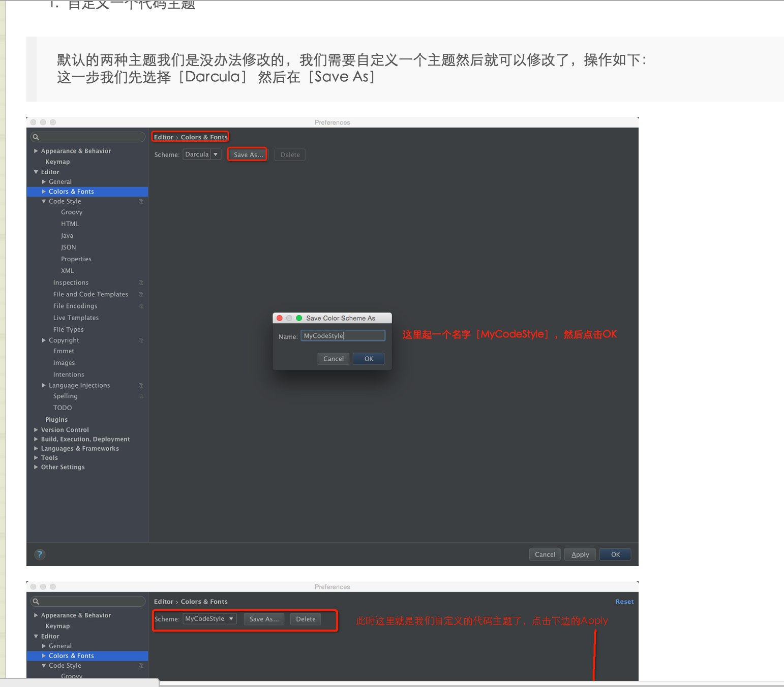This screenshot has height=687, width=784.
Task: Focus the Name field containing MyCodeStyle
Action: pyautogui.click(x=343, y=336)
